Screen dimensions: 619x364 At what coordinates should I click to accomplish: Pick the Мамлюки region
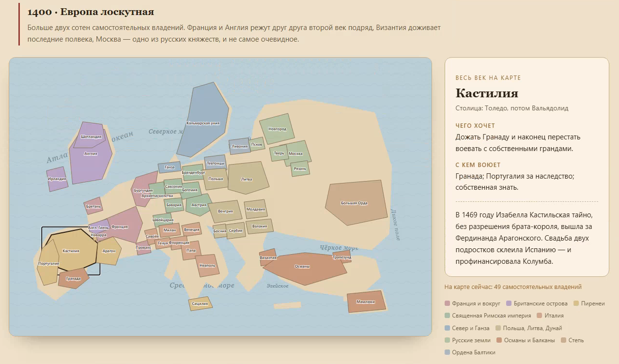pyautogui.click(x=366, y=302)
